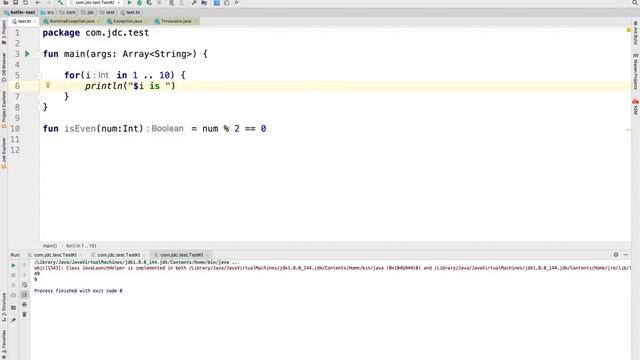Select the first com.jdc.test.TestKt run tab

point(55,255)
